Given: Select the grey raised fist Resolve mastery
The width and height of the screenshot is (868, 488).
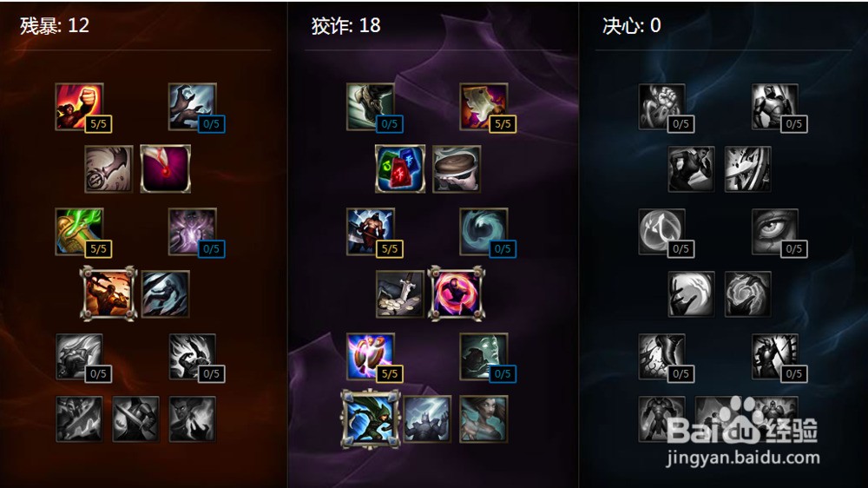Looking at the screenshot, I should [661, 107].
